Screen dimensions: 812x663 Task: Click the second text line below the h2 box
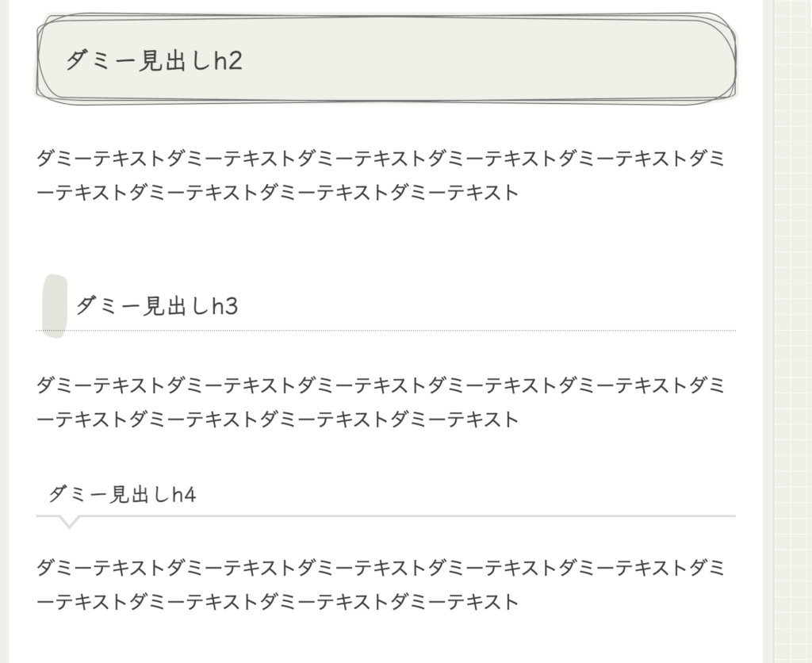coord(278,192)
